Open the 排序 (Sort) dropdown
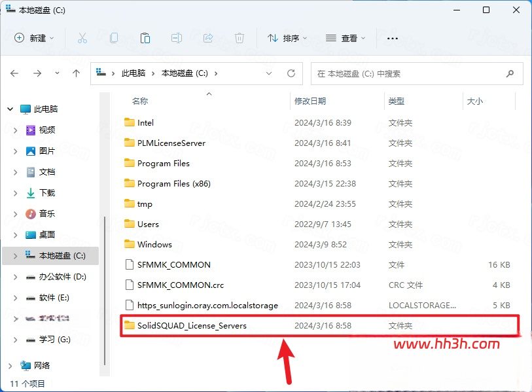Image resolution: width=532 pixels, height=392 pixels. pyautogui.click(x=287, y=38)
